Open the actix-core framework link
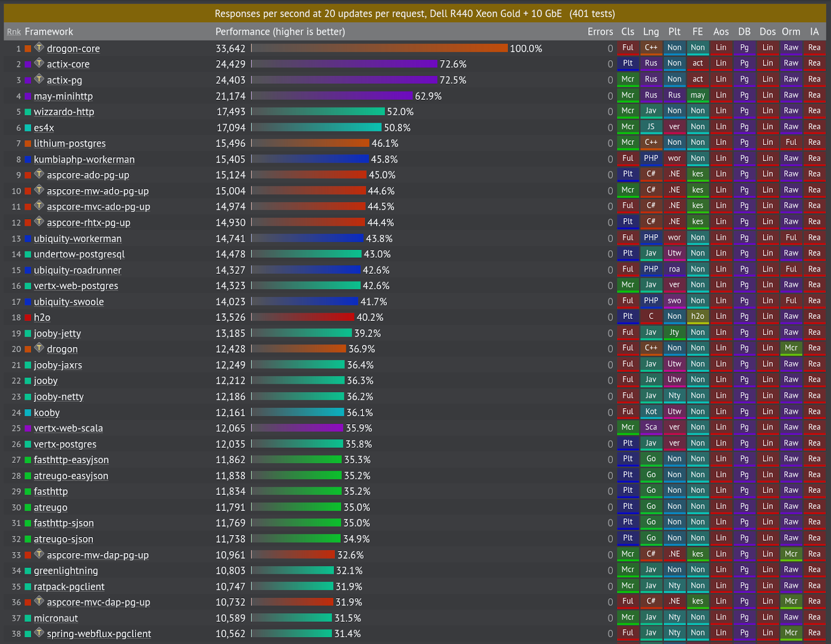Screen dimensions: 831x644 point(68,64)
